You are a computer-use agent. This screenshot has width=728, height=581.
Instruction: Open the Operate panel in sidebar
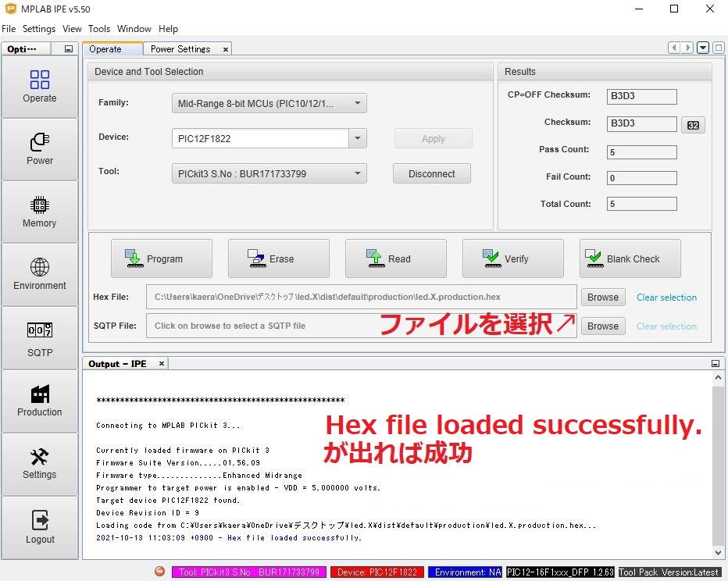(x=40, y=87)
